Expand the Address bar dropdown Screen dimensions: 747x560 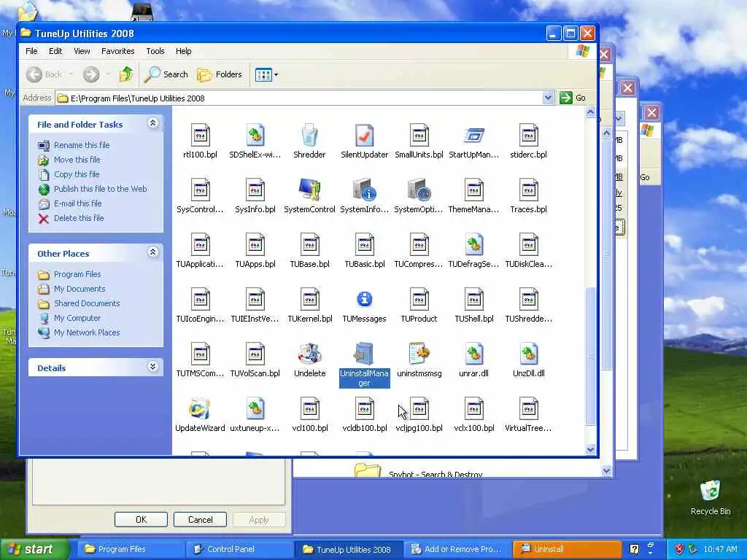[548, 98]
